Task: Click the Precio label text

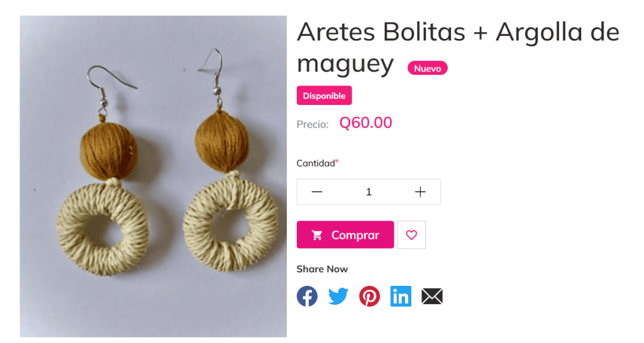Action: 313,124
